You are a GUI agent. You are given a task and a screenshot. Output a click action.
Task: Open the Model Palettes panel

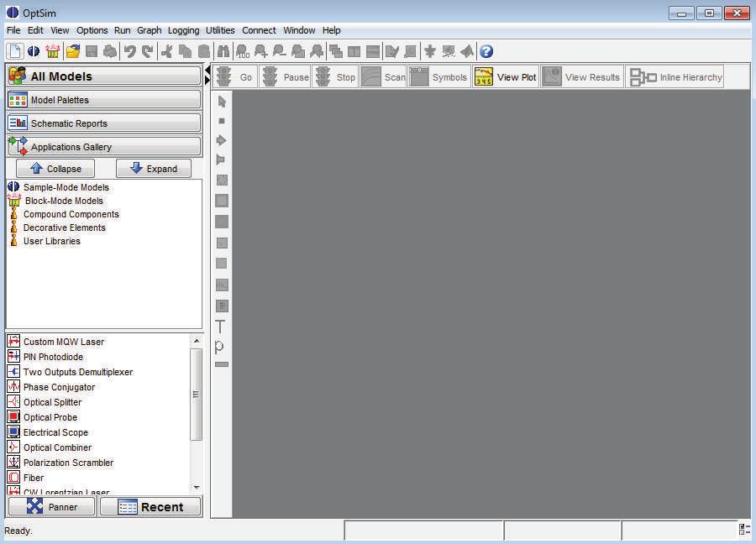pos(104,100)
